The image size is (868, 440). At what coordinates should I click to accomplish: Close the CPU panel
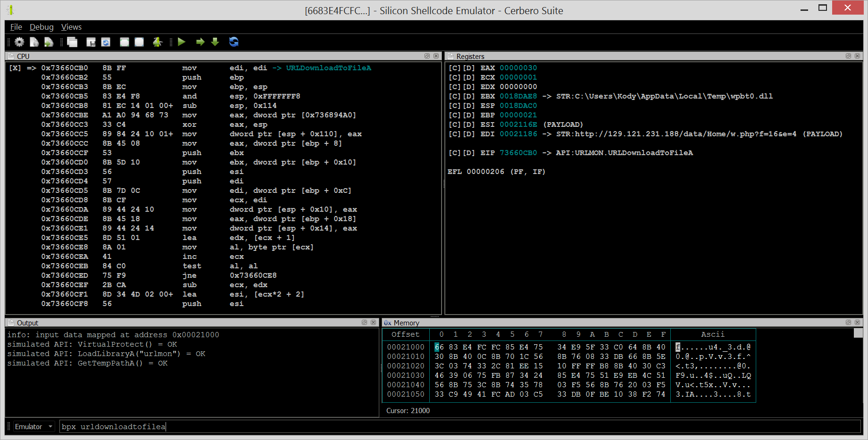(x=436, y=56)
